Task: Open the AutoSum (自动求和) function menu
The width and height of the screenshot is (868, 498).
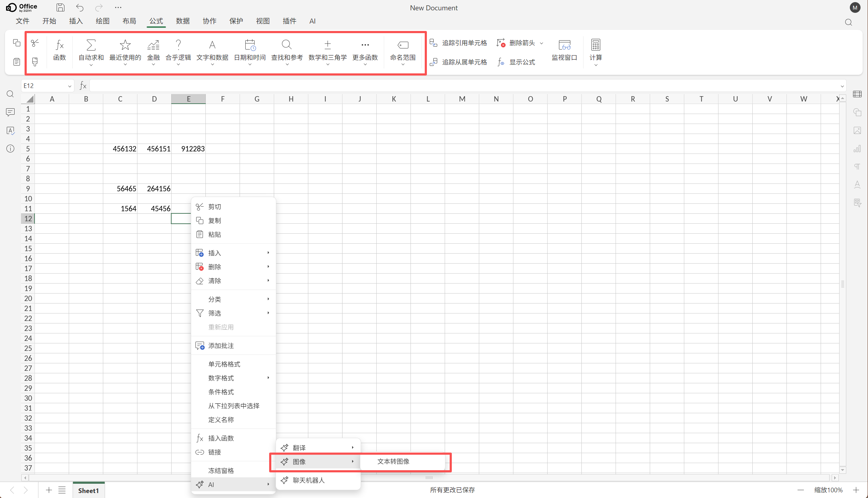Action: point(91,52)
